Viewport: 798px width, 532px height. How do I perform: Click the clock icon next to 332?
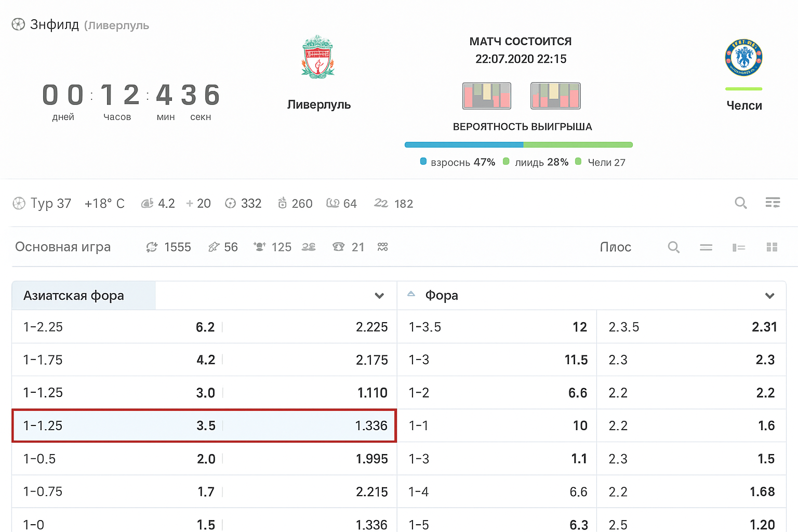pyautogui.click(x=230, y=204)
